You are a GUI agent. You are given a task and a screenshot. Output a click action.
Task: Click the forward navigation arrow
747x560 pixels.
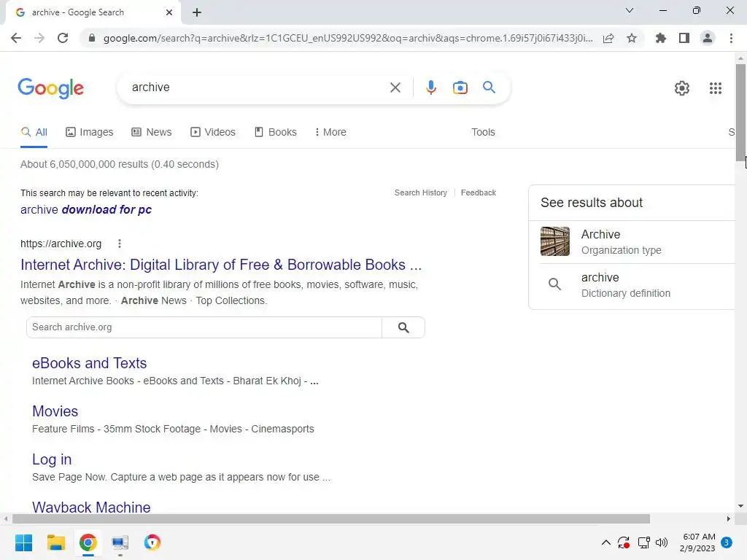click(39, 38)
